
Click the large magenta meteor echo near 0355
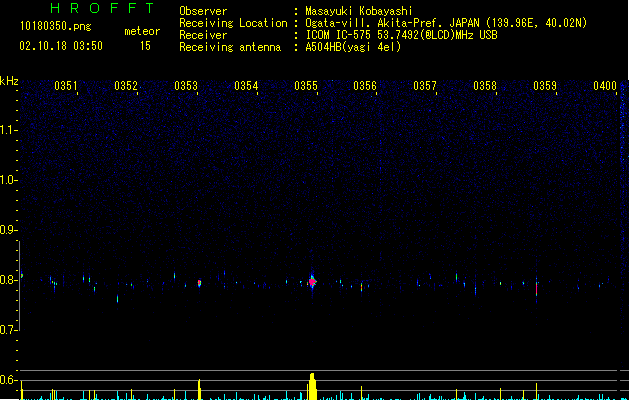[x=312, y=282]
